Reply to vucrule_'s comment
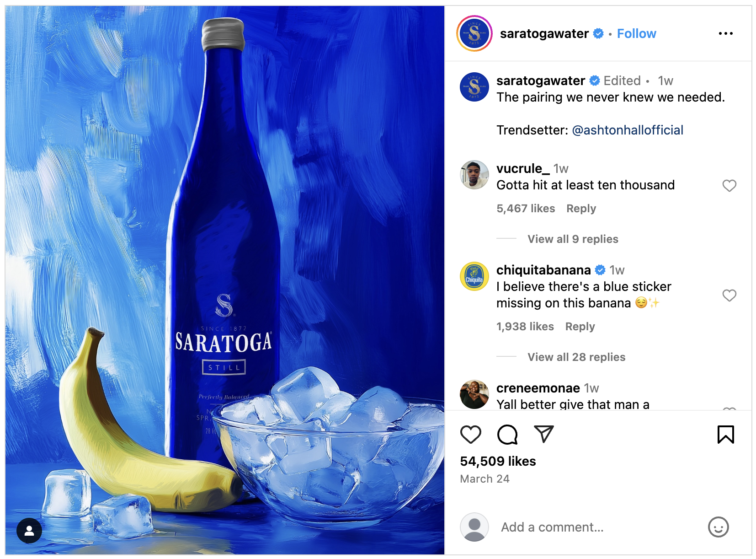 pos(581,209)
